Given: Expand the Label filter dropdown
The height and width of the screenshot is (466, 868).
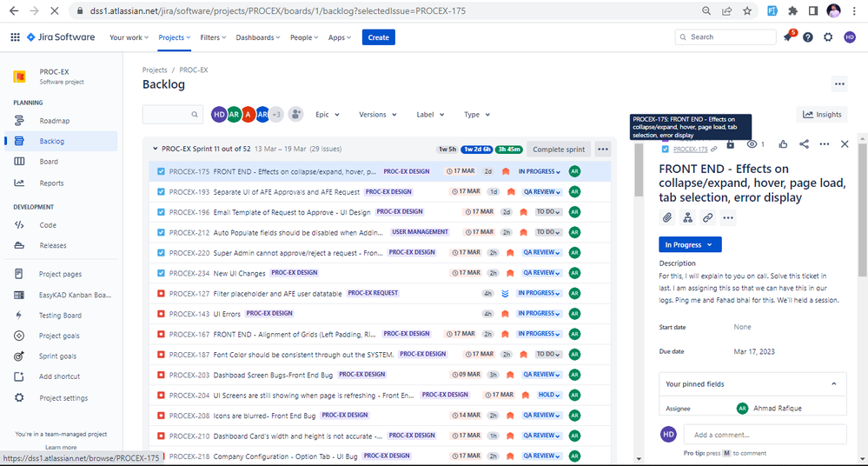Looking at the screenshot, I should 431,115.
